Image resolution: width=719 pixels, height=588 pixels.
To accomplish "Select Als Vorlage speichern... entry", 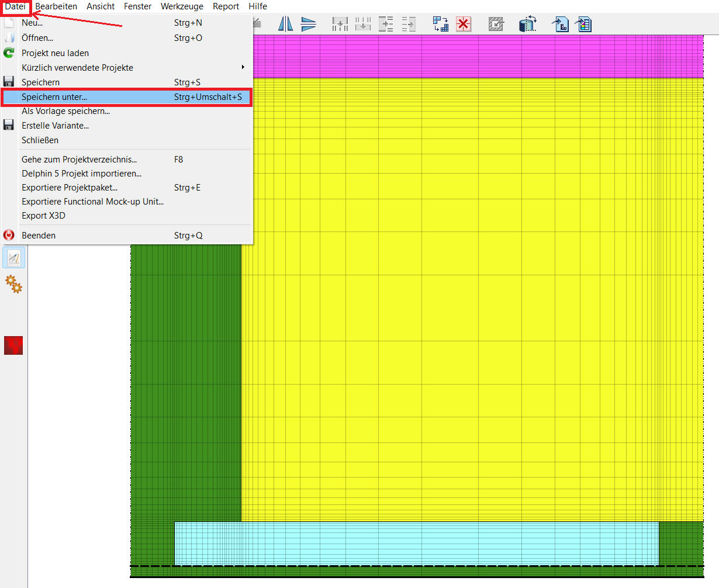I will (126, 111).
